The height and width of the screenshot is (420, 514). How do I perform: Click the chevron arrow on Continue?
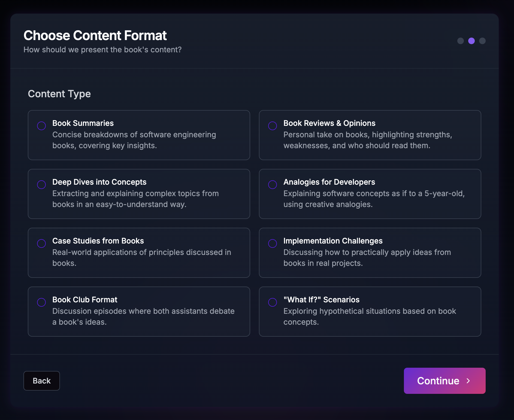468,381
